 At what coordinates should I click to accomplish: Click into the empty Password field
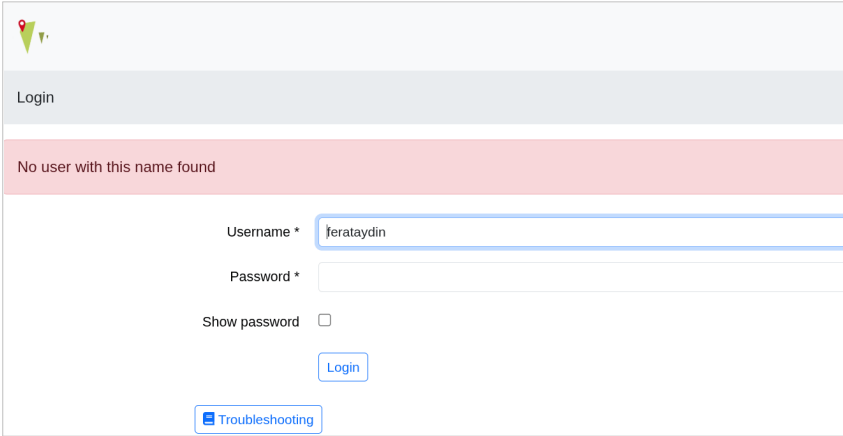tap(580, 277)
